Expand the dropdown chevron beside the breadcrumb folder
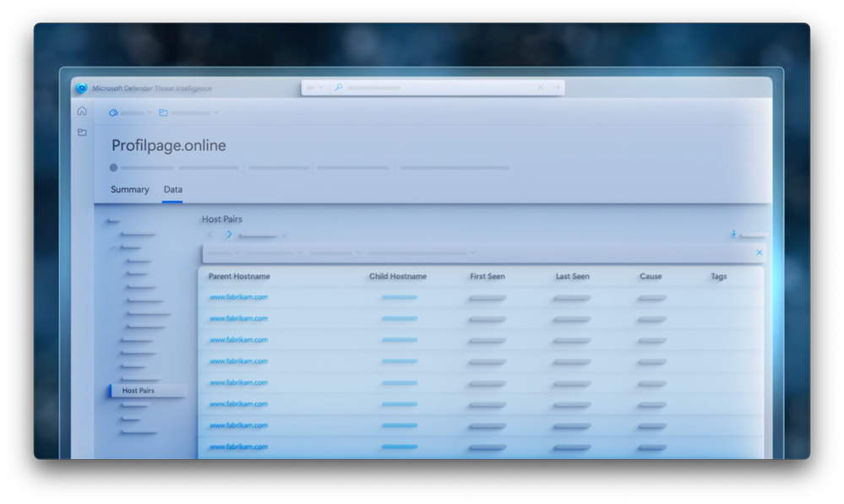This screenshot has width=844, height=504. [216, 113]
